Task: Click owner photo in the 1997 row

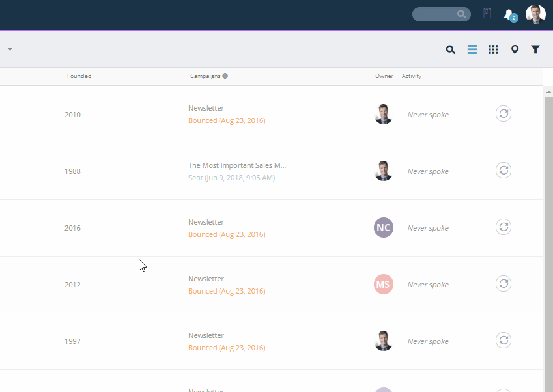Action: tap(384, 341)
